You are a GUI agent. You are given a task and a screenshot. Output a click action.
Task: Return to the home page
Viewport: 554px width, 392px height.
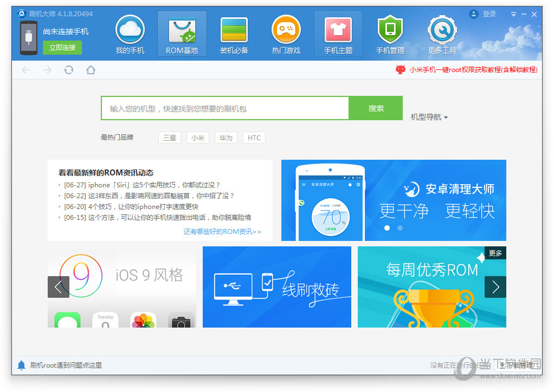pos(91,70)
